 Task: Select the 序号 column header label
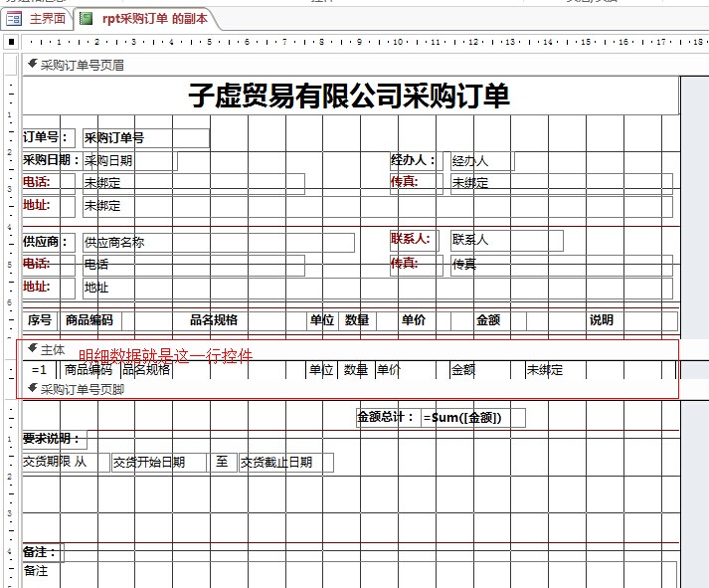pyautogui.click(x=40, y=320)
